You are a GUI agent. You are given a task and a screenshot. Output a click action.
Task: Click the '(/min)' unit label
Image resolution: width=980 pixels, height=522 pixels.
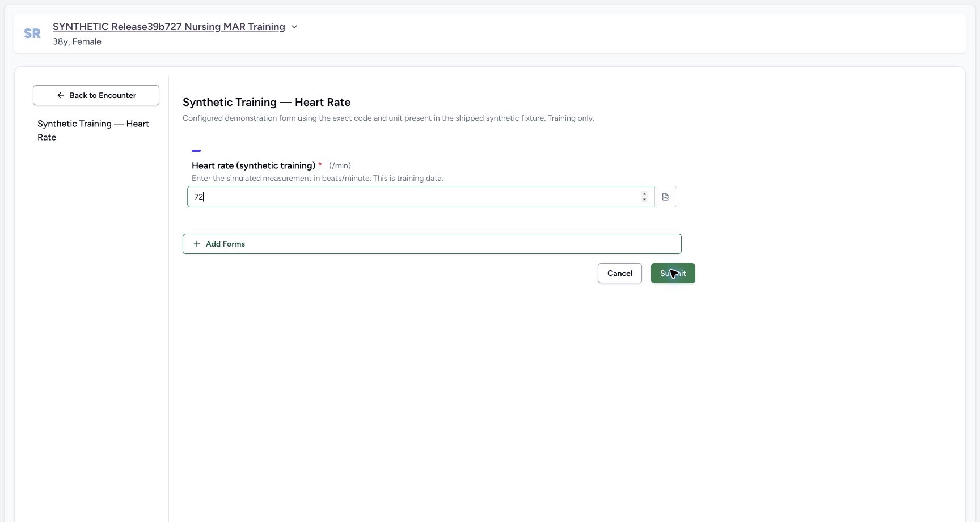[x=340, y=165]
